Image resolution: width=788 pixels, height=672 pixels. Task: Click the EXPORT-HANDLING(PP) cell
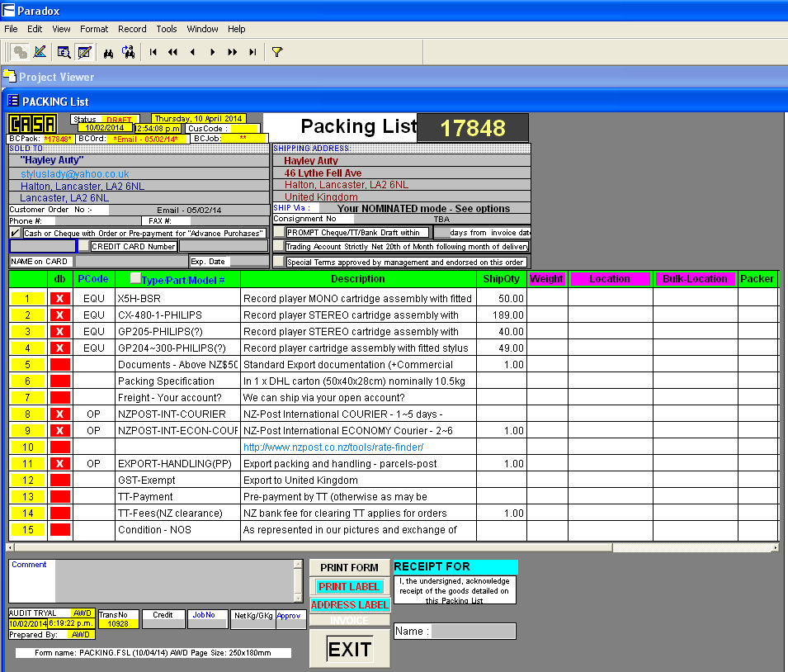[x=177, y=464]
